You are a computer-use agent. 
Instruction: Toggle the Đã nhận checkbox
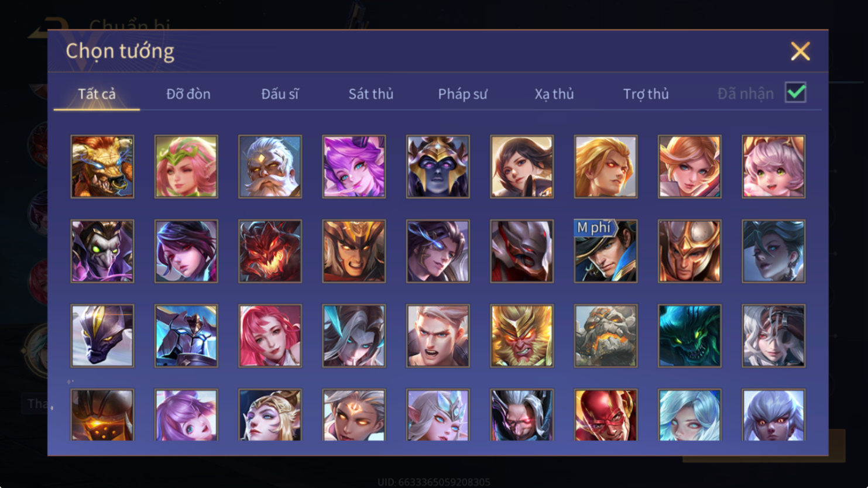click(795, 92)
